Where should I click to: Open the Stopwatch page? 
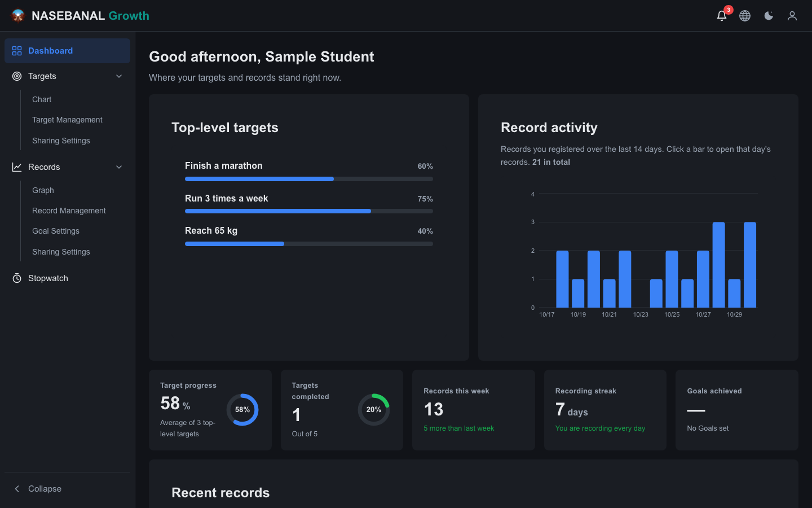point(67,278)
